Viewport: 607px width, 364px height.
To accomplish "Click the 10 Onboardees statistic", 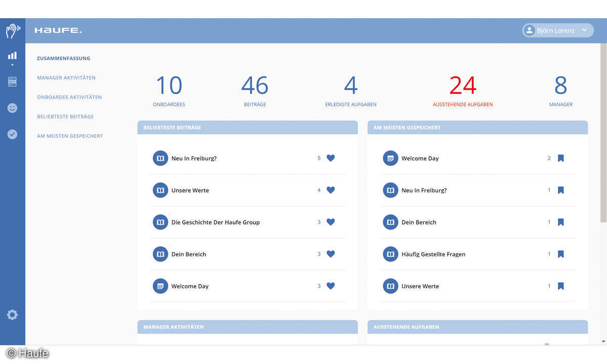I will click(169, 91).
